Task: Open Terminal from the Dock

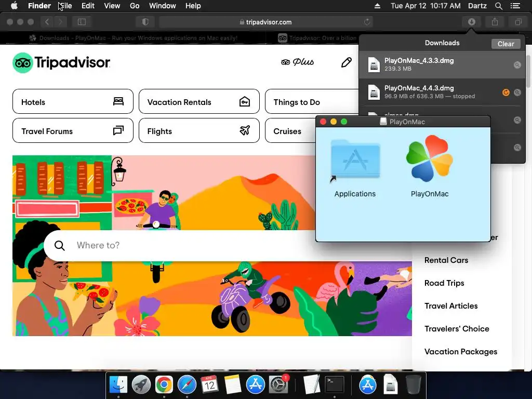Action: click(335, 385)
